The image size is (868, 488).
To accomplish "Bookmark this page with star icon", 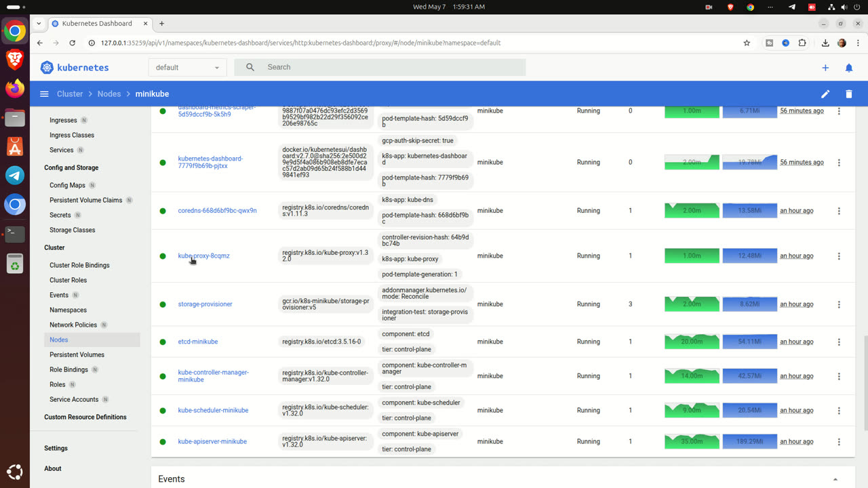I will [747, 43].
